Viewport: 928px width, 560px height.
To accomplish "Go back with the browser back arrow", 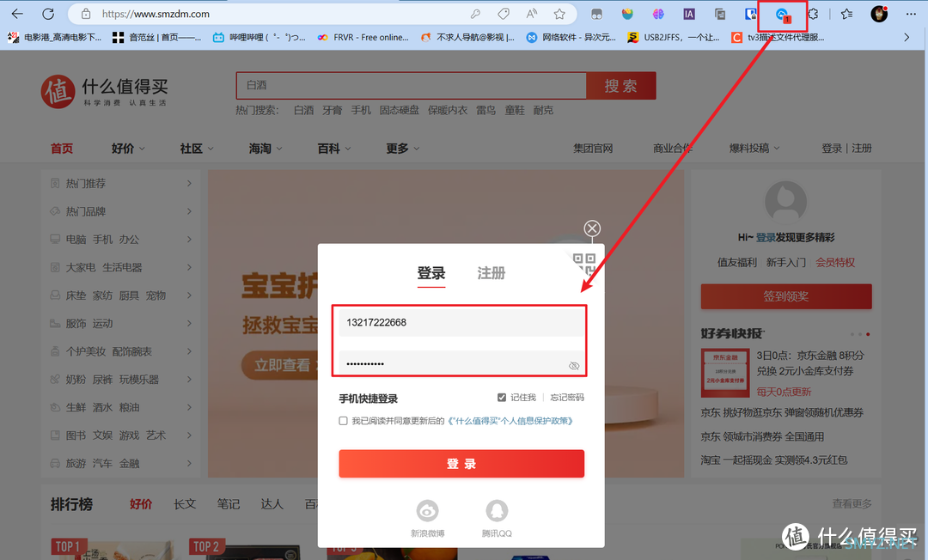I will coord(17,14).
